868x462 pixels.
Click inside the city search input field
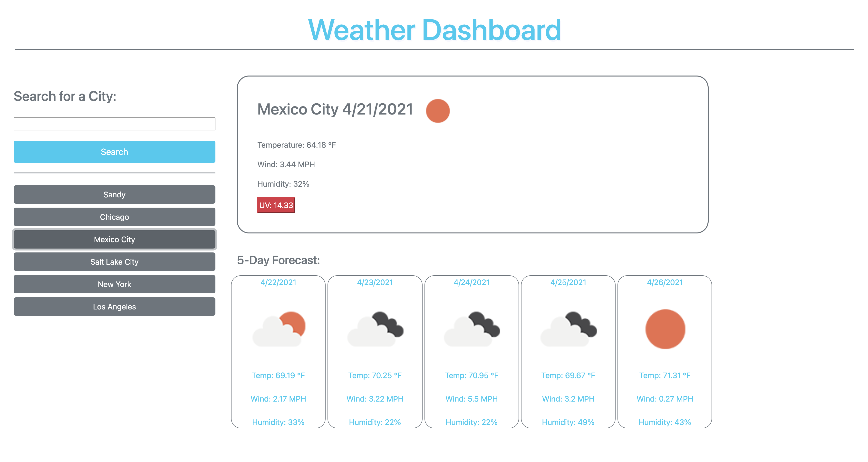click(114, 124)
